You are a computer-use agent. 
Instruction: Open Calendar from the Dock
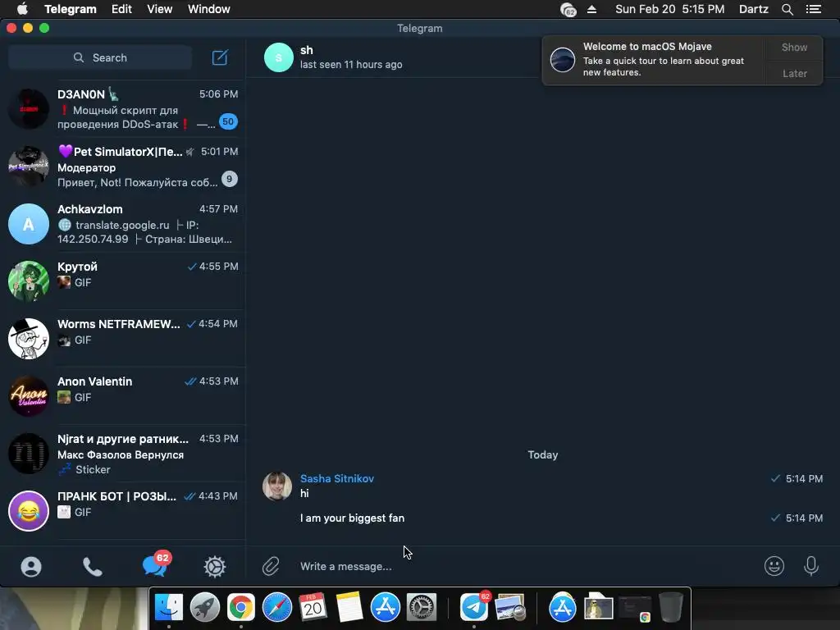[x=313, y=608]
